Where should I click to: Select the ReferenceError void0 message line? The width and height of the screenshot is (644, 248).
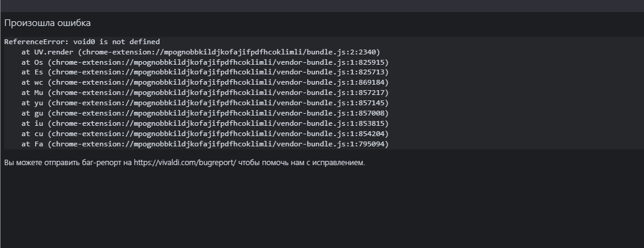82,42
